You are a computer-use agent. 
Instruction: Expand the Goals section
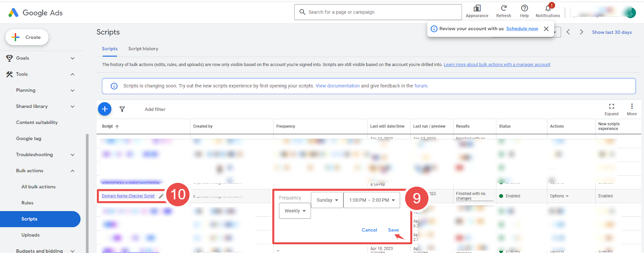click(72, 58)
